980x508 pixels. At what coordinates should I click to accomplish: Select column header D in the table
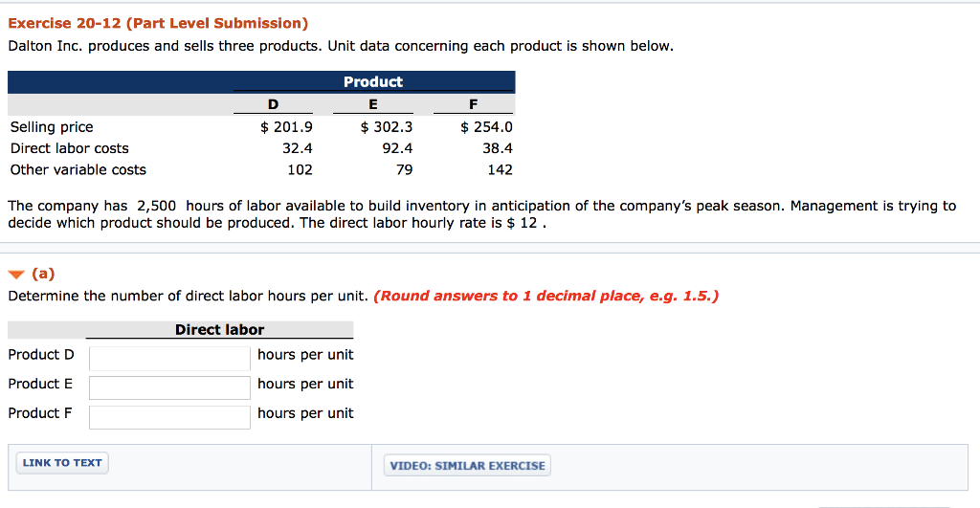[274, 105]
